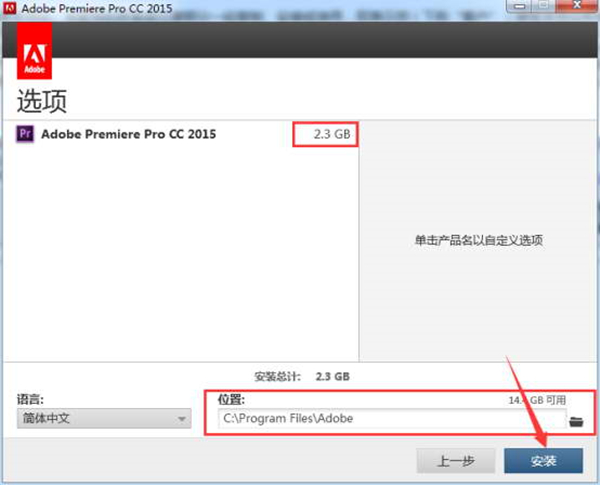Image resolution: width=600 pixels, height=485 pixels.
Task: Close the installer window
Action: pyautogui.click(x=577, y=6)
